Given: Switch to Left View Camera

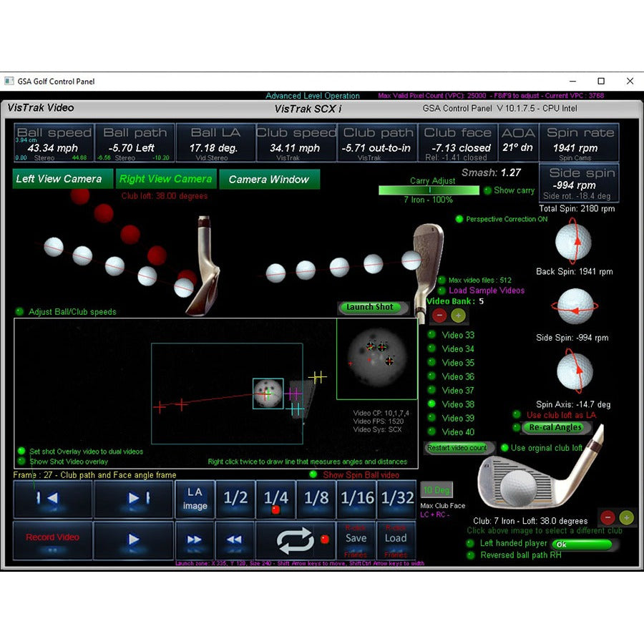Looking at the screenshot, I should pos(62,179).
